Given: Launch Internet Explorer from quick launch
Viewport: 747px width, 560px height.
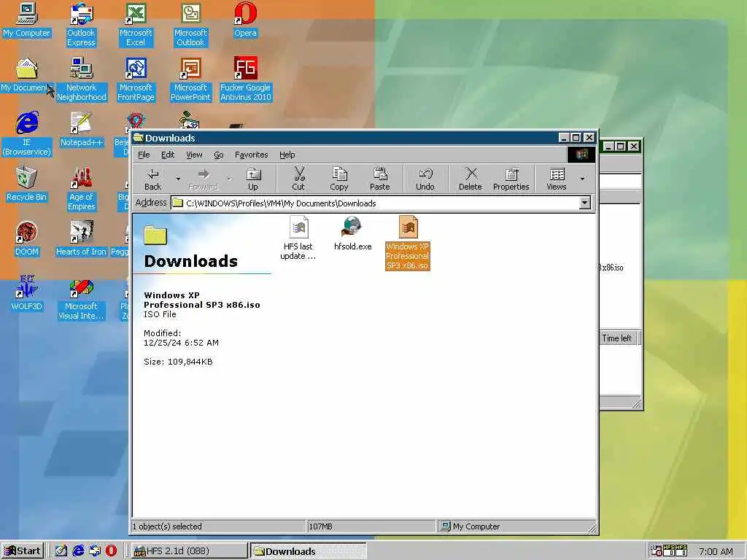Looking at the screenshot, I should tap(78, 551).
